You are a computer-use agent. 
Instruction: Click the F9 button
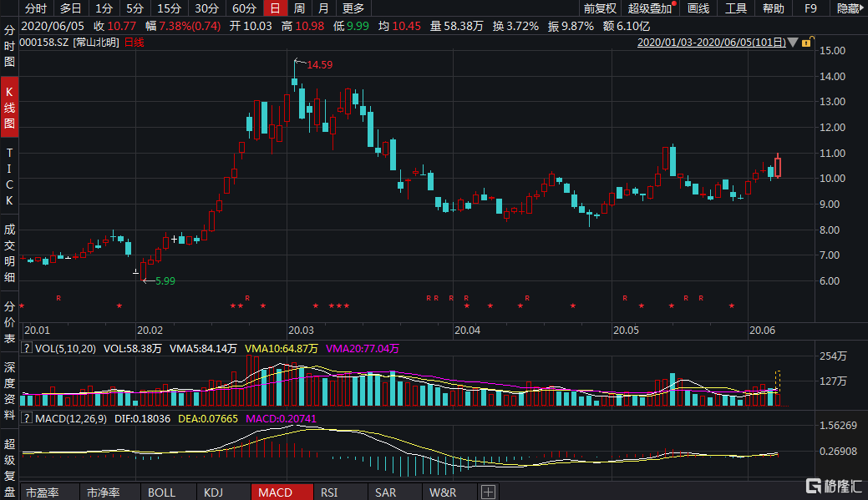click(x=810, y=8)
